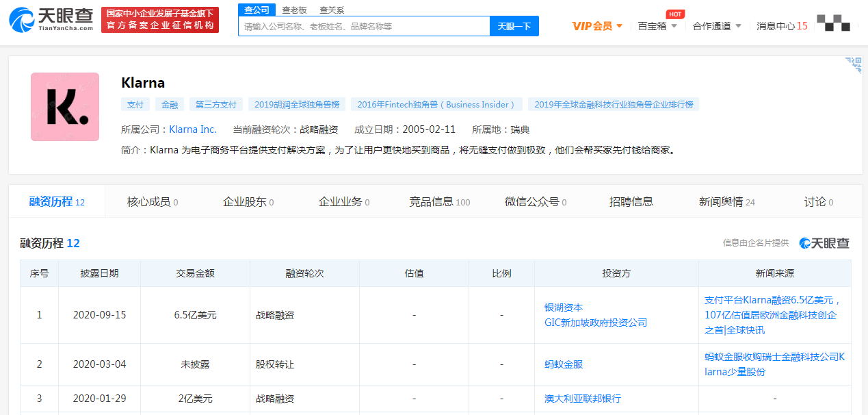Open the 百宝箱 dropdown menu

[657, 26]
